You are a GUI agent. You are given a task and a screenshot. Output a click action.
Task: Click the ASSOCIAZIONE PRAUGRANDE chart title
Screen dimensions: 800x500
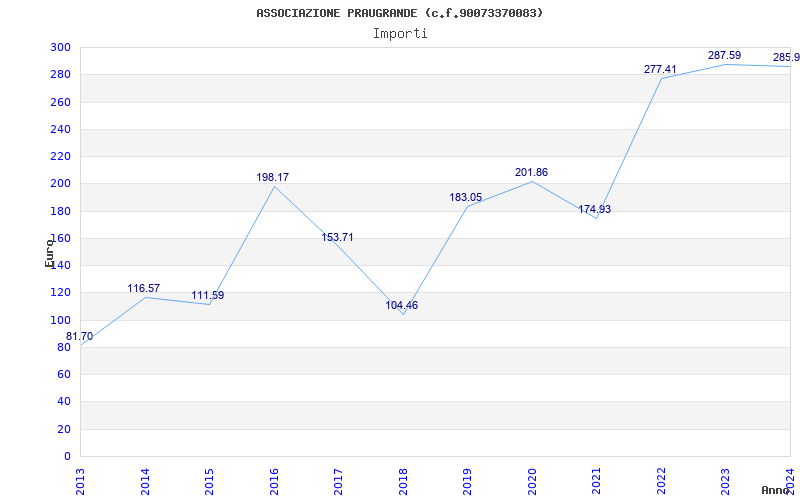[x=400, y=13]
